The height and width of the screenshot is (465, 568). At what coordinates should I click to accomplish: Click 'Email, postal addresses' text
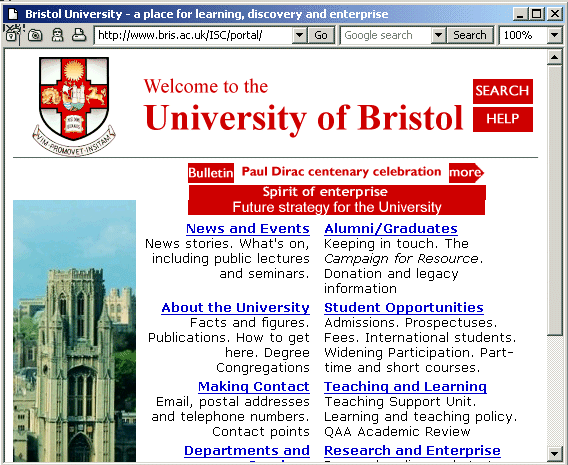(233, 402)
